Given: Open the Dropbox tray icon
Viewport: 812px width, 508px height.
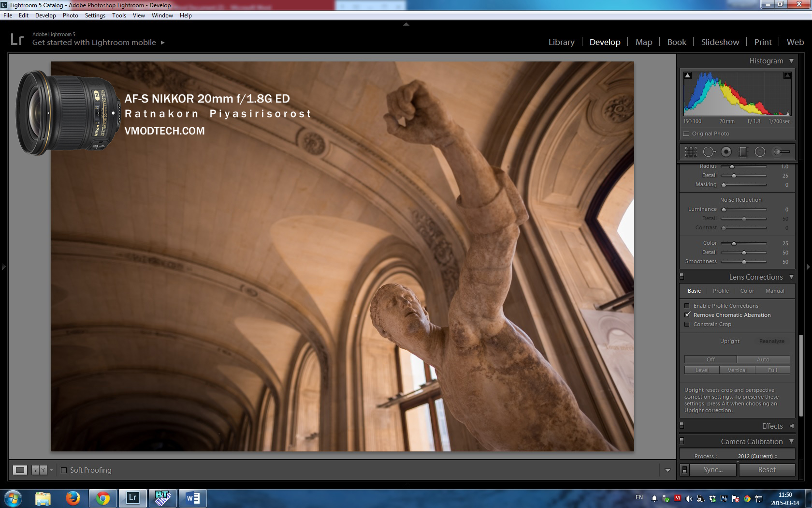Looking at the screenshot, I should click(712, 498).
